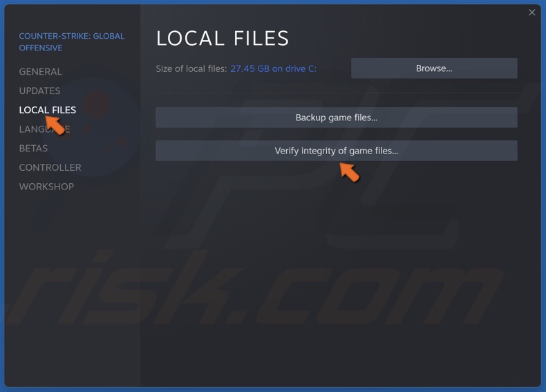
Task: Click the LOCAL FILES page heading
Action: pos(223,38)
